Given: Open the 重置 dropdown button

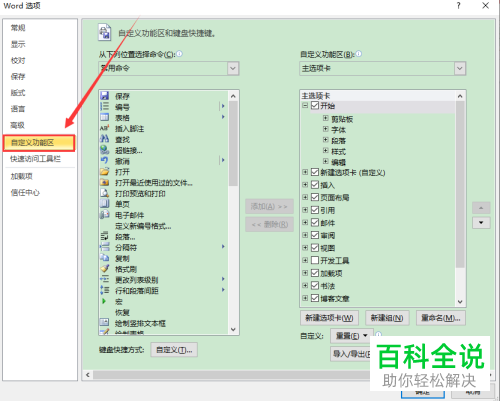Looking at the screenshot, I should click(x=352, y=336).
